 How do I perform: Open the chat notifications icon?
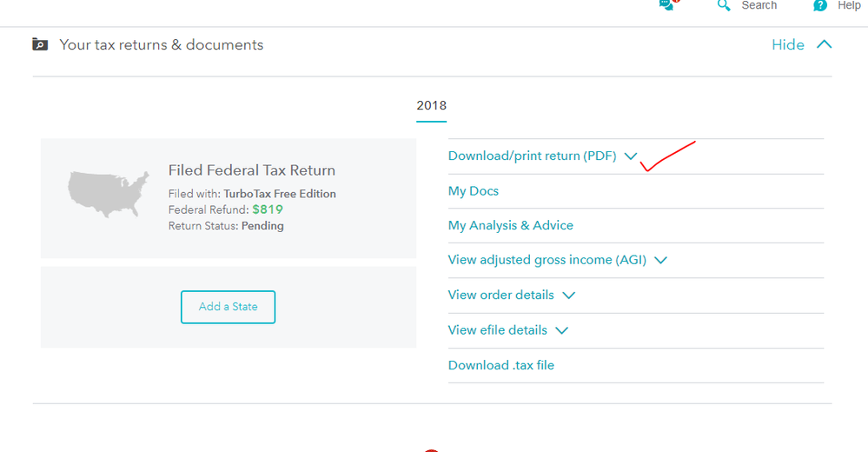pos(668,5)
